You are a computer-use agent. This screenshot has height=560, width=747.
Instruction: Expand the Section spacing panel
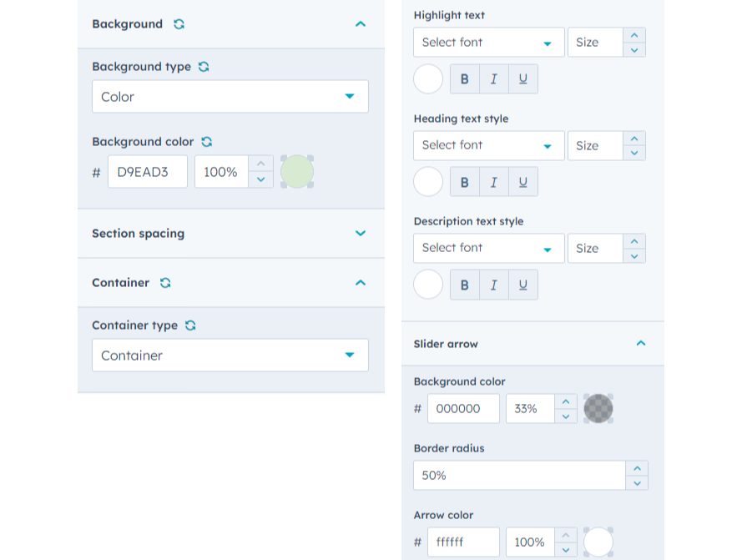[361, 234]
